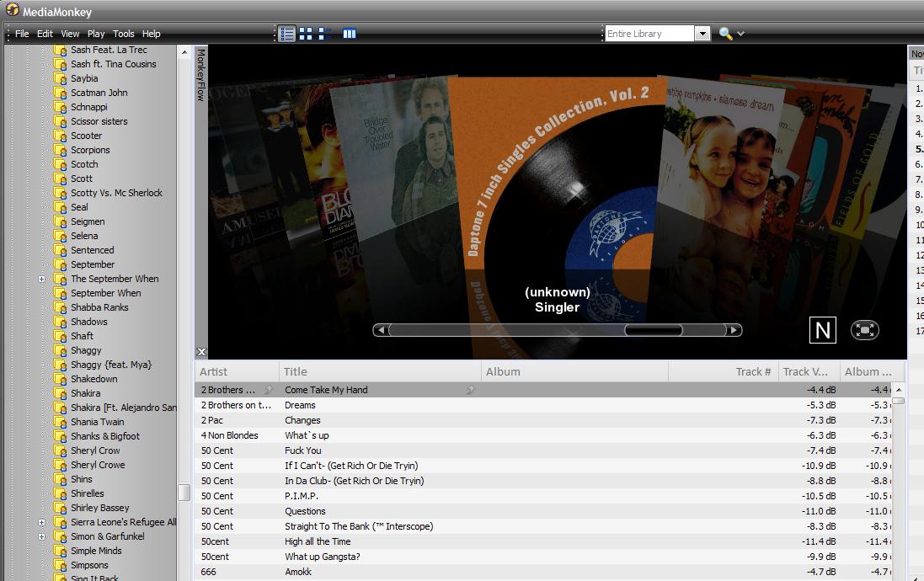Sort by Track # column header

(x=723, y=372)
